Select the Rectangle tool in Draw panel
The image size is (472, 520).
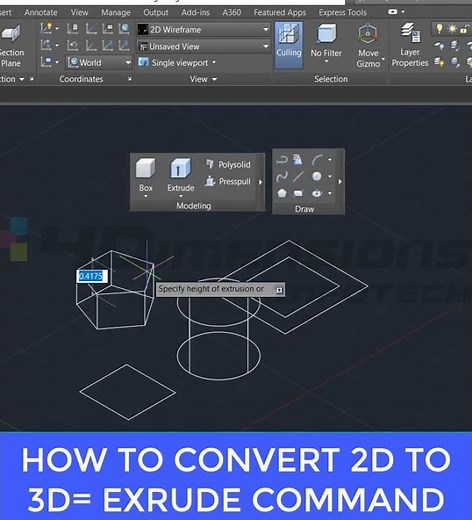298,193
